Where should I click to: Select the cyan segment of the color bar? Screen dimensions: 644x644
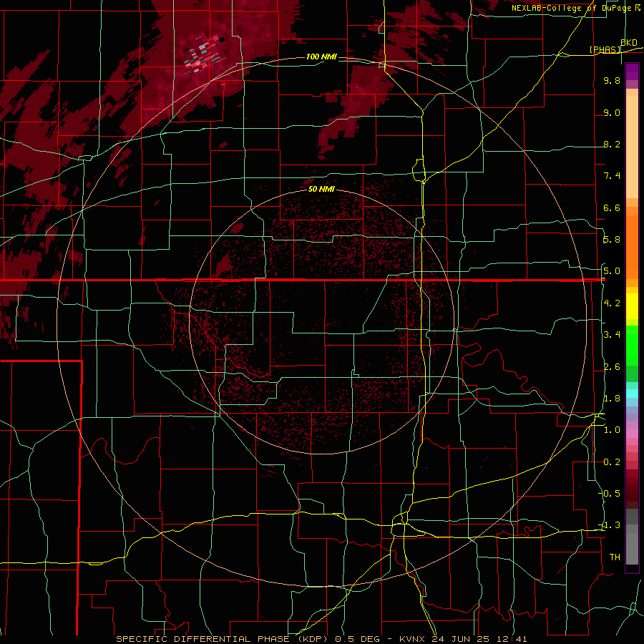(x=632, y=394)
